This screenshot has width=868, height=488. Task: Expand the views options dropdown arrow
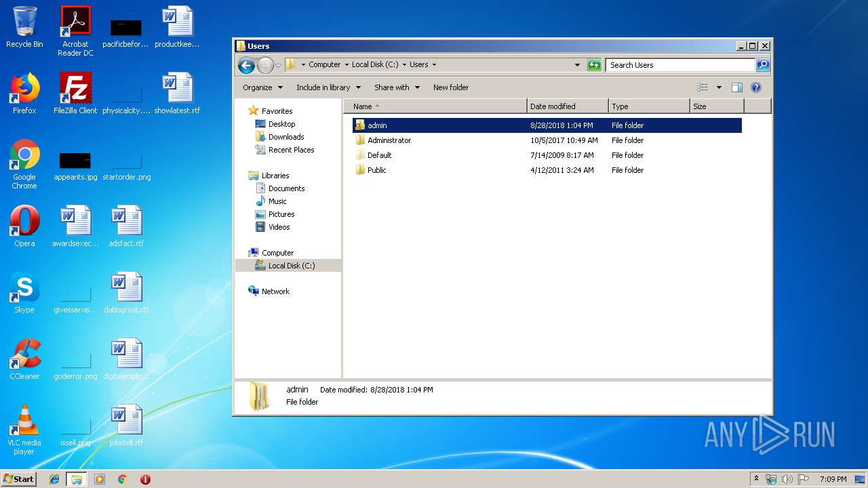tap(719, 87)
